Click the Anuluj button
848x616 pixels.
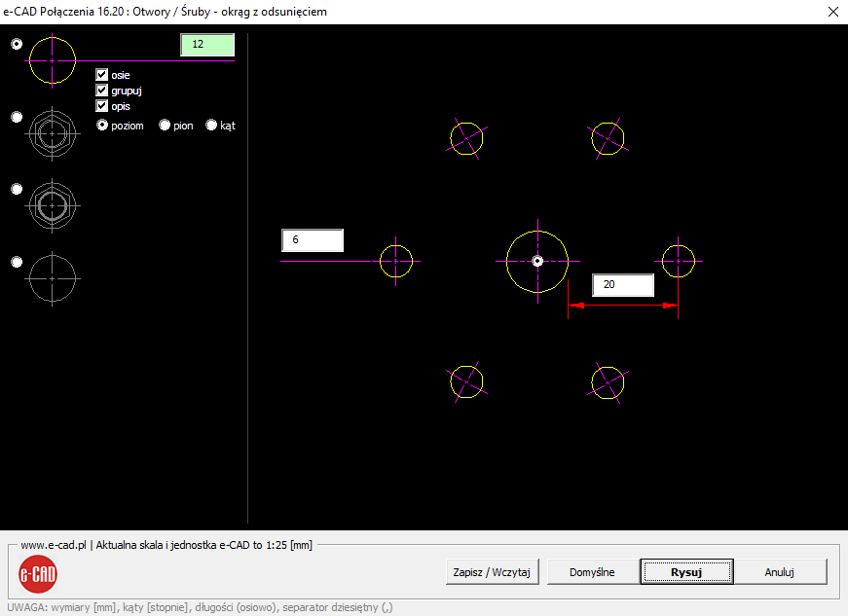pos(779,572)
